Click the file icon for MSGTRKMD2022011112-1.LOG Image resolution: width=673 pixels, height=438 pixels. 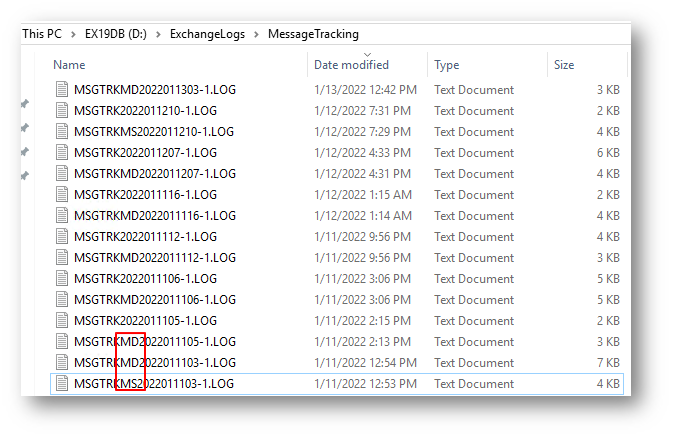coord(62,258)
